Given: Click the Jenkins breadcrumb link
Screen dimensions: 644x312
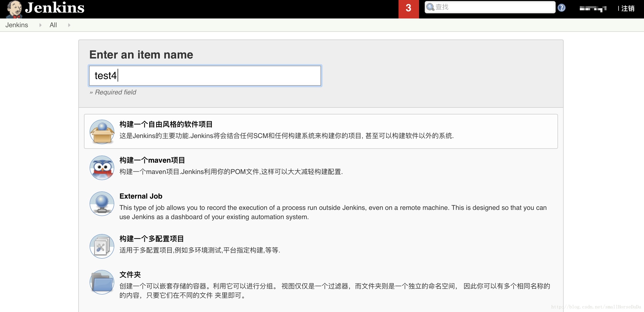Looking at the screenshot, I should click(x=16, y=25).
